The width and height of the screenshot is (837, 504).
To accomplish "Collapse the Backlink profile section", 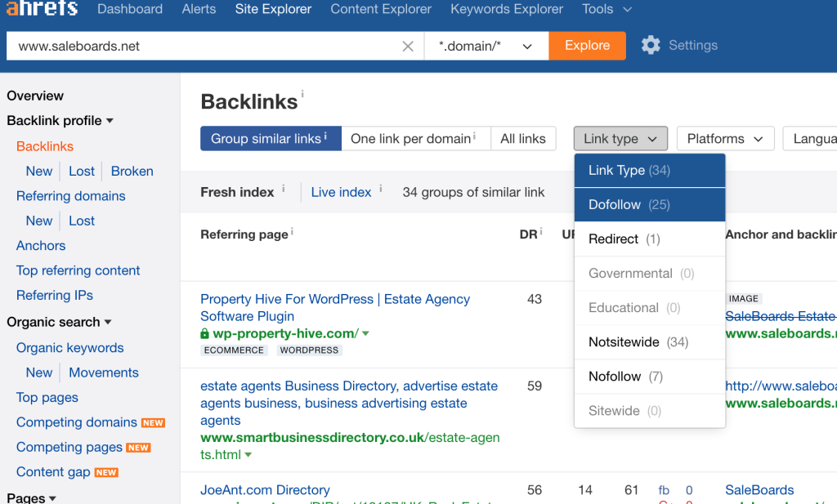I will tap(60, 121).
